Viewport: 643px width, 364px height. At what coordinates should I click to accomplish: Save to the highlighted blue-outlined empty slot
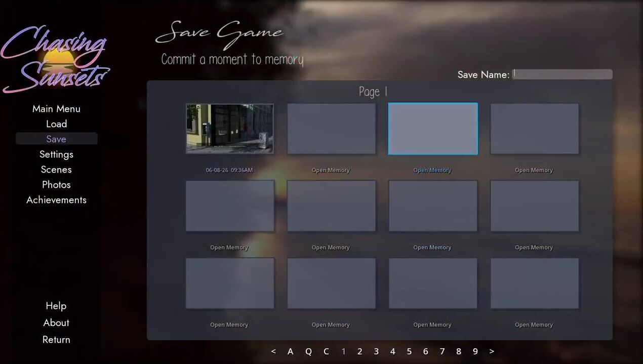pos(433,129)
